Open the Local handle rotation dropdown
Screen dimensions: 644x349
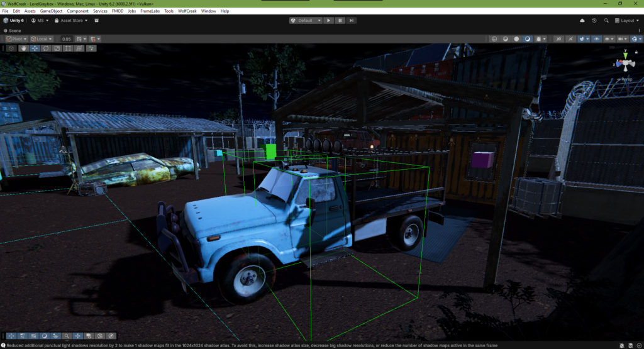click(x=43, y=39)
